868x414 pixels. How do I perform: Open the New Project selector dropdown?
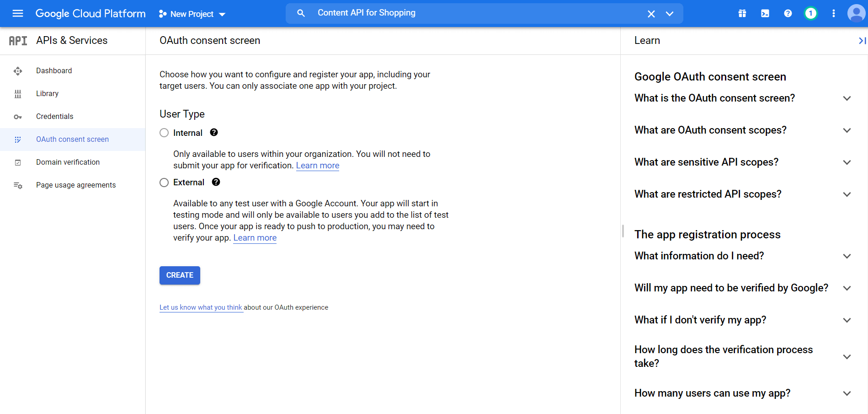[192, 14]
